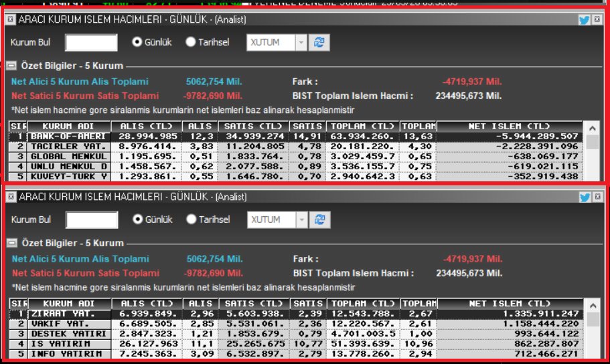
Task: Click the refresh icon next to the lower XUTUM dropdown
Action: tap(320, 219)
